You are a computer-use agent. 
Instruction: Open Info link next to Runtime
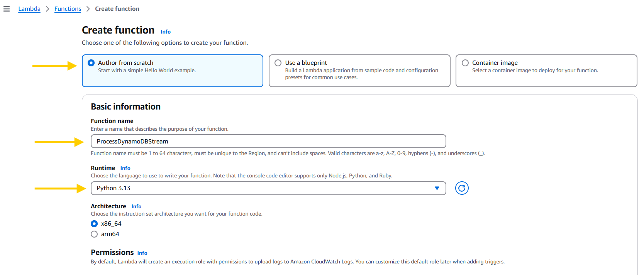click(125, 168)
